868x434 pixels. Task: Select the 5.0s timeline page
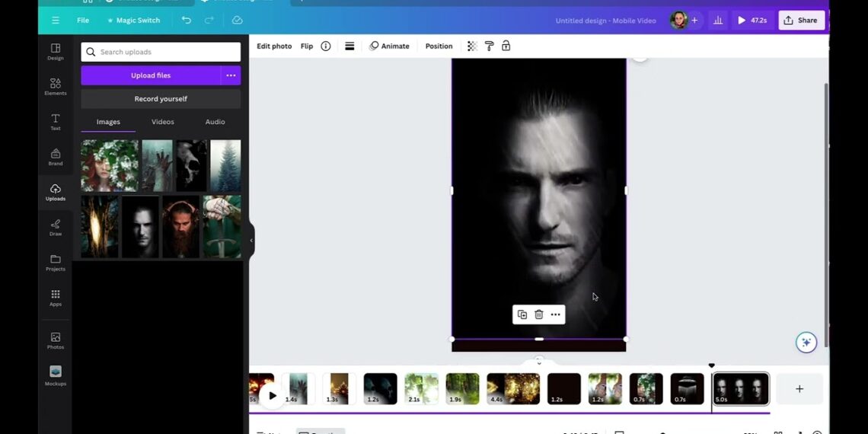pyautogui.click(x=741, y=388)
